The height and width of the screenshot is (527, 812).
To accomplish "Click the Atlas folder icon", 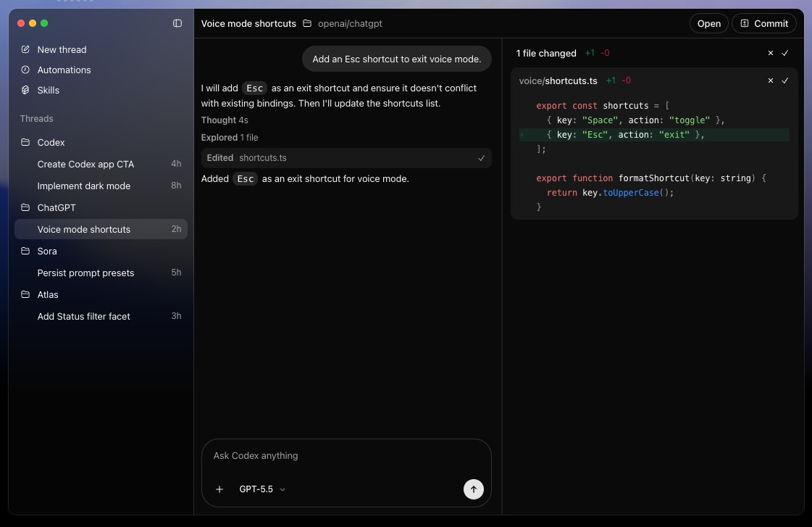I will coord(25,294).
